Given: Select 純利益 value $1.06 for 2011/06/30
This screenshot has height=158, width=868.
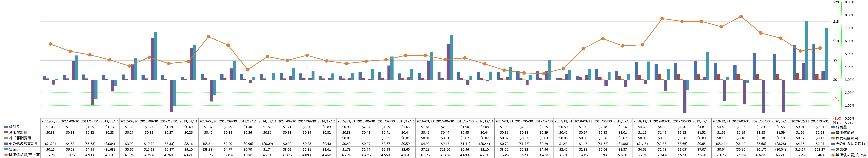Looking at the screenshot, I should click(50, 127).
